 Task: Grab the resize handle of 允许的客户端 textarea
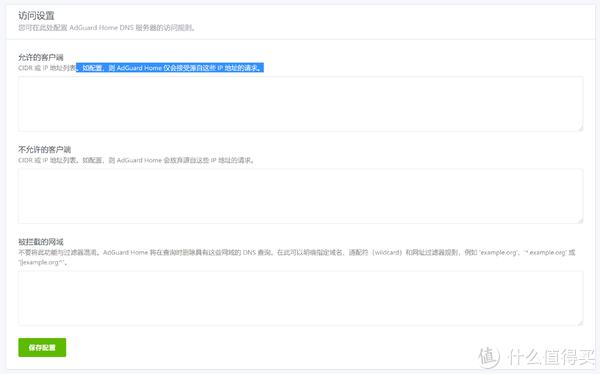[x=580, y=128]
